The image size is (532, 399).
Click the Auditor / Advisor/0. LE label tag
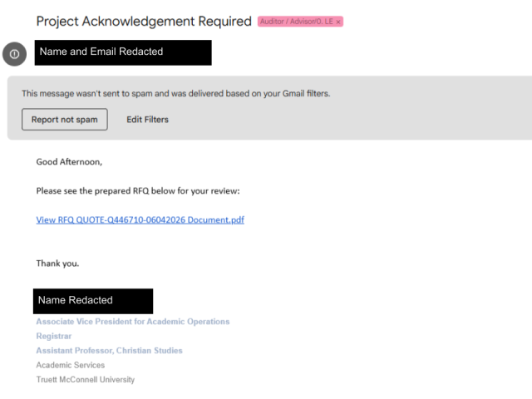300,22
